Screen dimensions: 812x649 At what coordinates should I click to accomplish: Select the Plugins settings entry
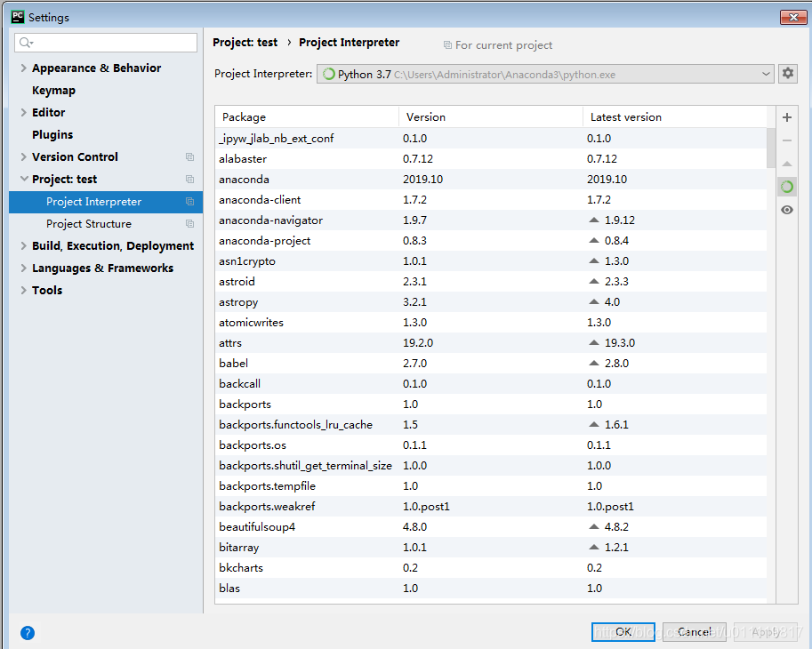pos(52,134)
